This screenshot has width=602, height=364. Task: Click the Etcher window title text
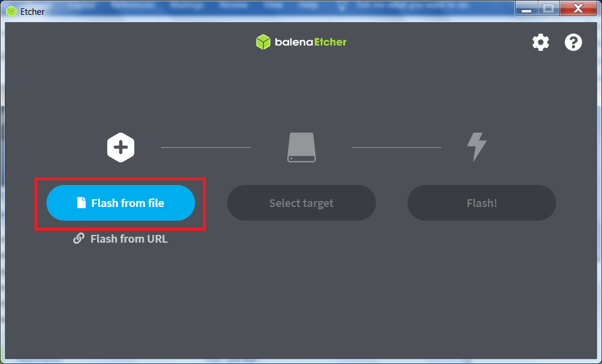(x=32, y=11)
